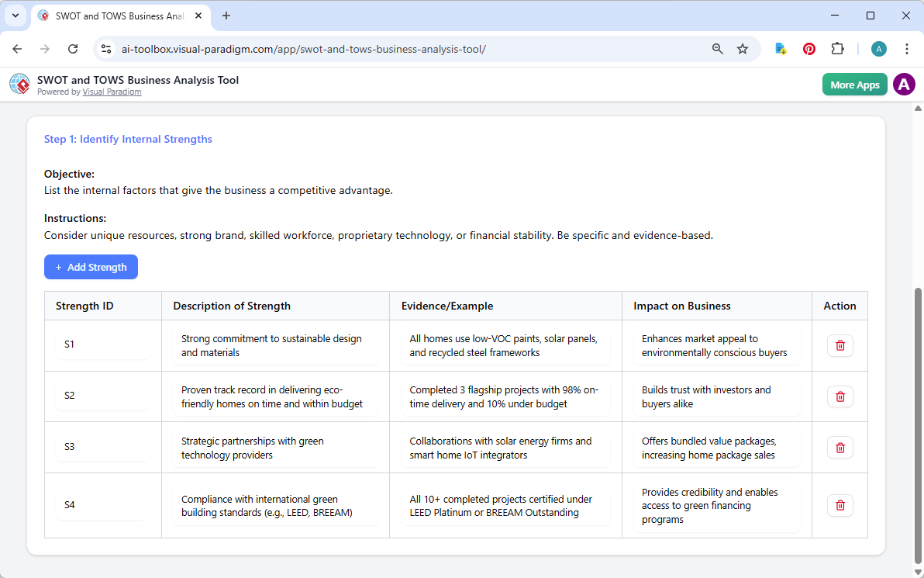Viewport: 924px width, 578px height.
Task: Follow the Visual Paradigm link
Action: tap(112, 92)
